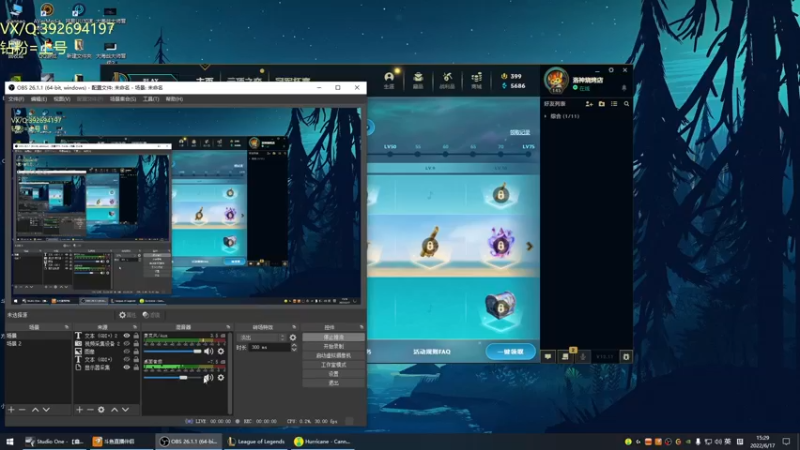
Task: Click add friend icon in friends list
Action: [x=589, y=104]
